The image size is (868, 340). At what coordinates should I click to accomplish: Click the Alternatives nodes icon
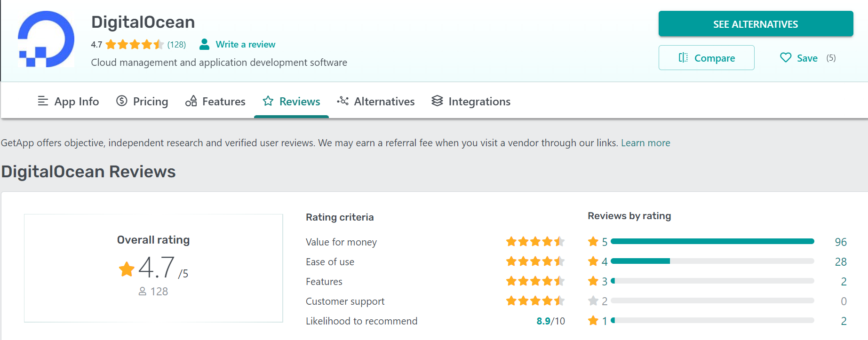point(342,101)
